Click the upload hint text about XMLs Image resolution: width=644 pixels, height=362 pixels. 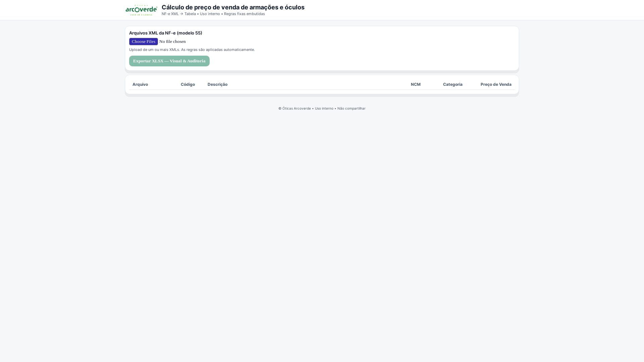[x=192, y=50]
